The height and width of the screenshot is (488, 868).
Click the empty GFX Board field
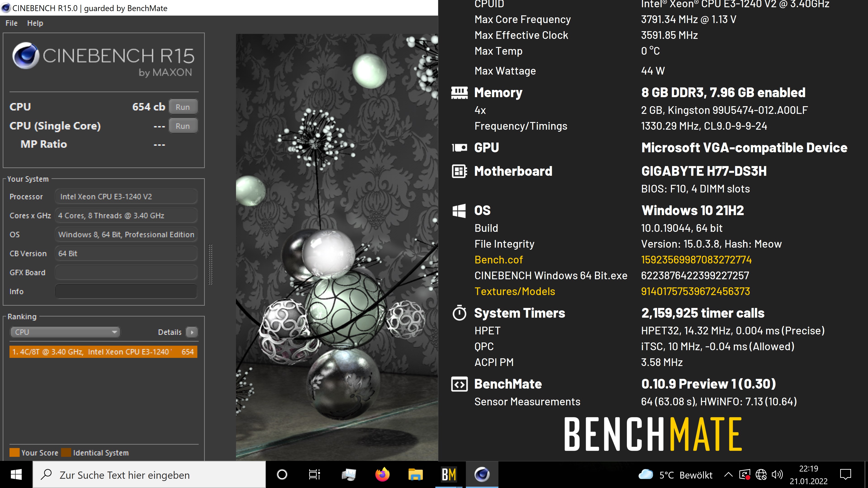pos(126,272)
